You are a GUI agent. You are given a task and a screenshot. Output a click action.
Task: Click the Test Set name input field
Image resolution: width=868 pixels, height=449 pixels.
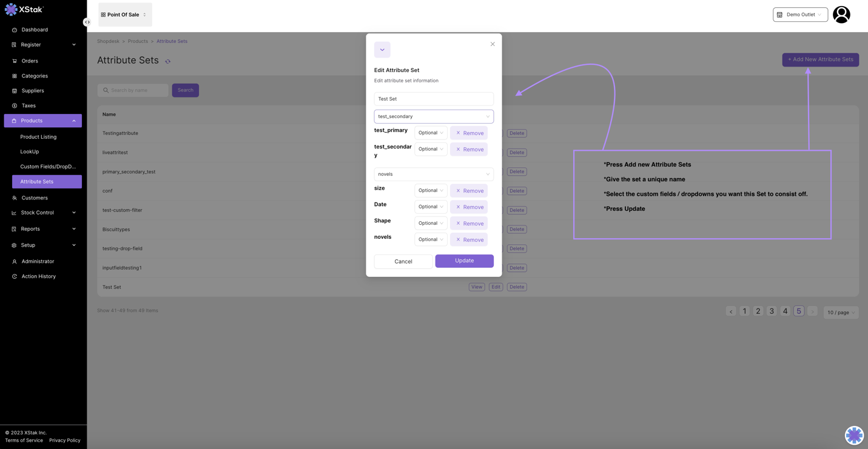(x=434, y=99)
